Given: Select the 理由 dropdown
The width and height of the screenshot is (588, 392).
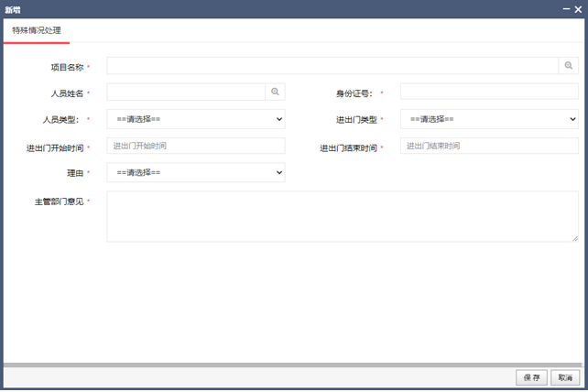Looking at the screenshot, I should coord(195,172).
